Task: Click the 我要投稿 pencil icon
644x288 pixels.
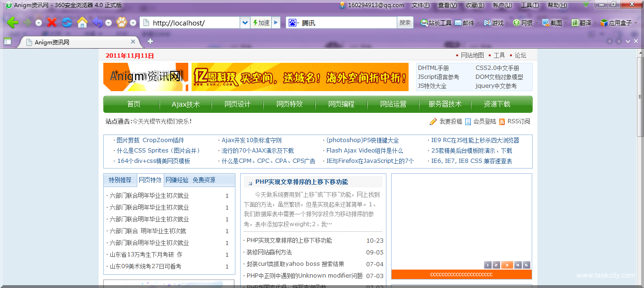Action: tap(433, 121)
